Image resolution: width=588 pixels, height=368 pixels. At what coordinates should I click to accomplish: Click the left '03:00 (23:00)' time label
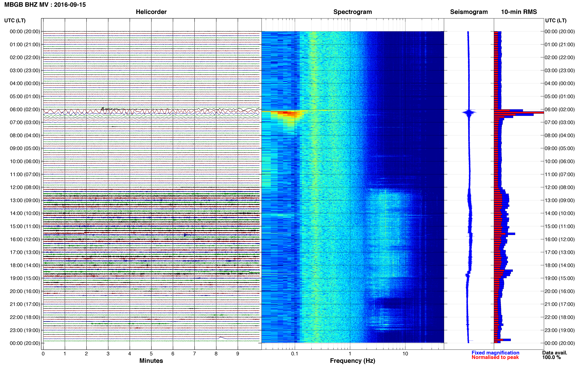pyautogui.click(x=25, y=71)
